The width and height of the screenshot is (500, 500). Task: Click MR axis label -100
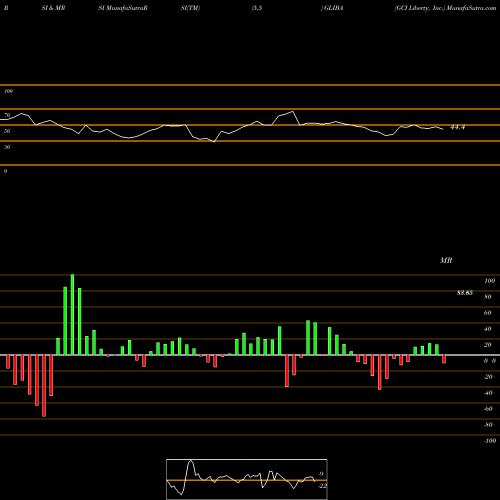(490, 441)
